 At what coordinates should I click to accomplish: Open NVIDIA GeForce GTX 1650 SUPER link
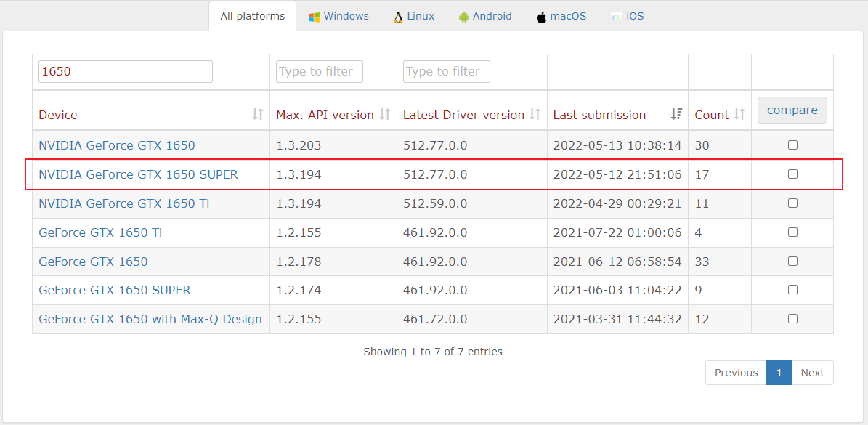139,175
